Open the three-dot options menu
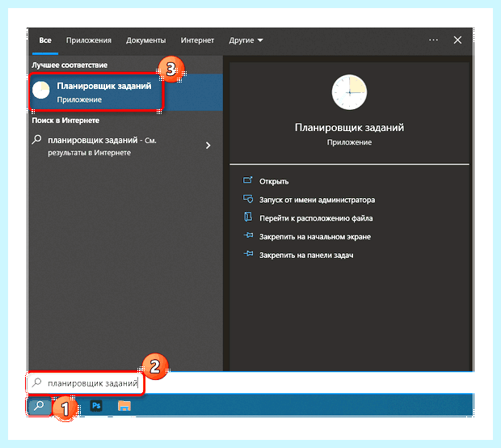The width and height of the screenshot is (501, 448). 433,40
